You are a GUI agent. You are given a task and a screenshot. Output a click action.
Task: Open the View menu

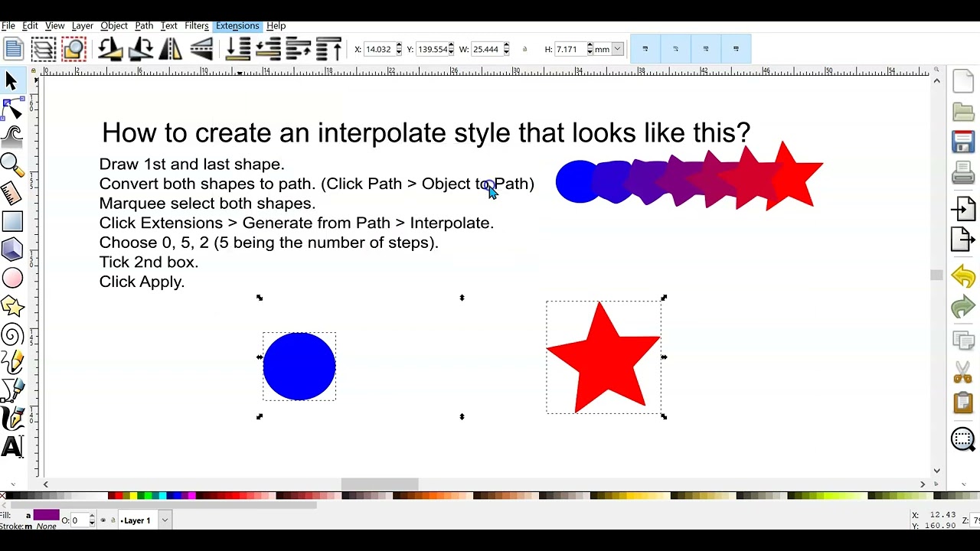(x=55, y=25)
